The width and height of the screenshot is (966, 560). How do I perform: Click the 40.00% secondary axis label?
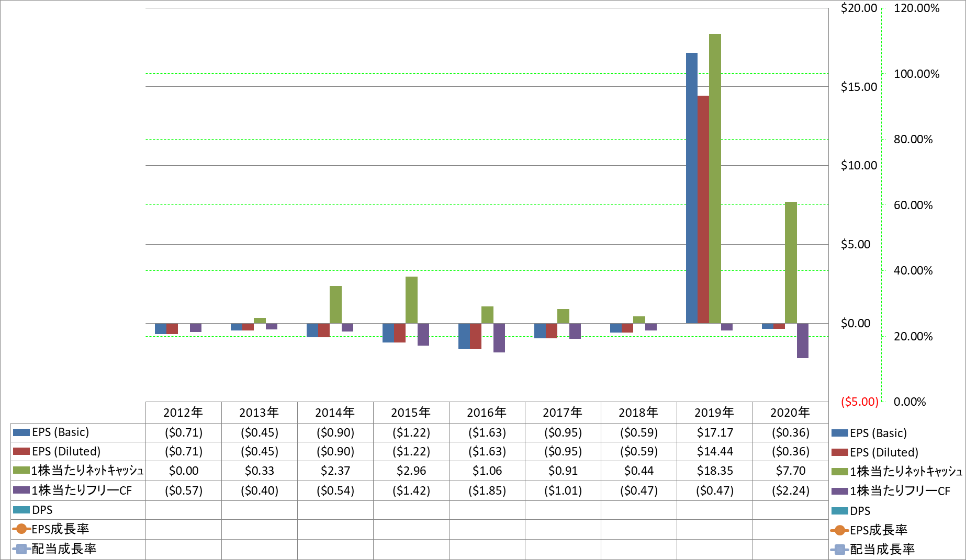(x=913, y=270)
